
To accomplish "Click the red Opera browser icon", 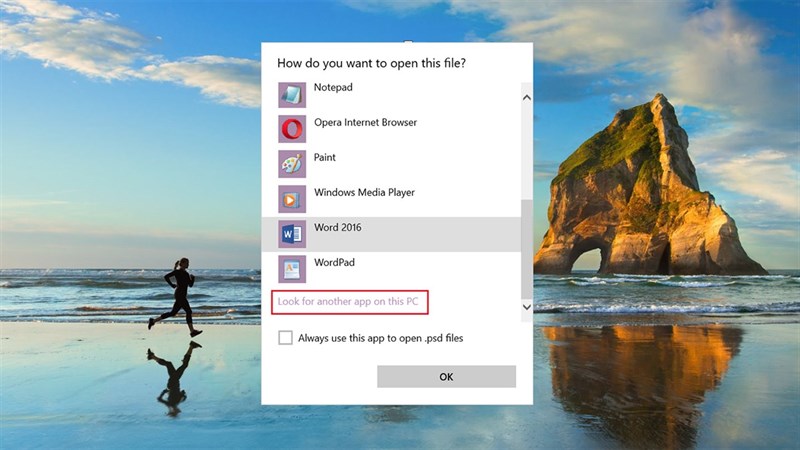I will click(x=292, y=129).
